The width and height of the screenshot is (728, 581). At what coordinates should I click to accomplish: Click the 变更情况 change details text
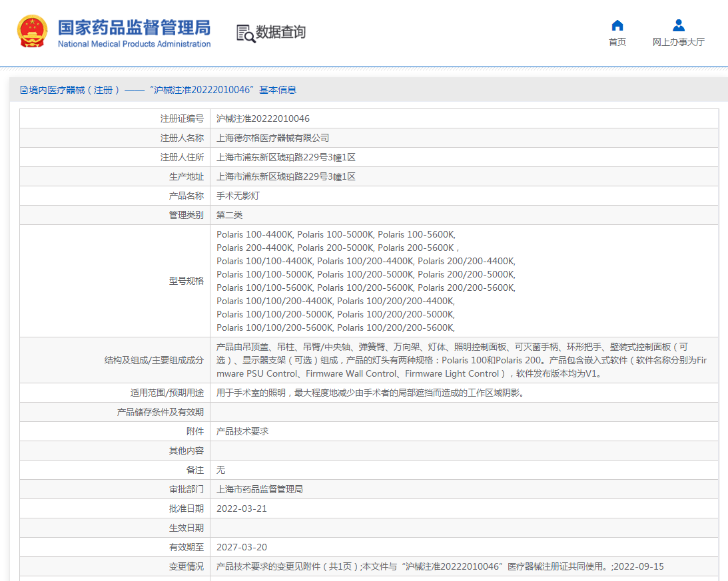(x=440, y=566)
